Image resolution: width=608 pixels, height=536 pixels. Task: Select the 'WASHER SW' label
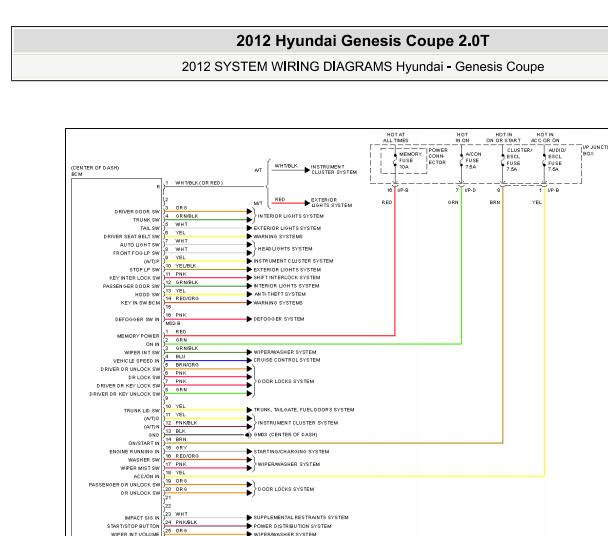tap(144, 460)
